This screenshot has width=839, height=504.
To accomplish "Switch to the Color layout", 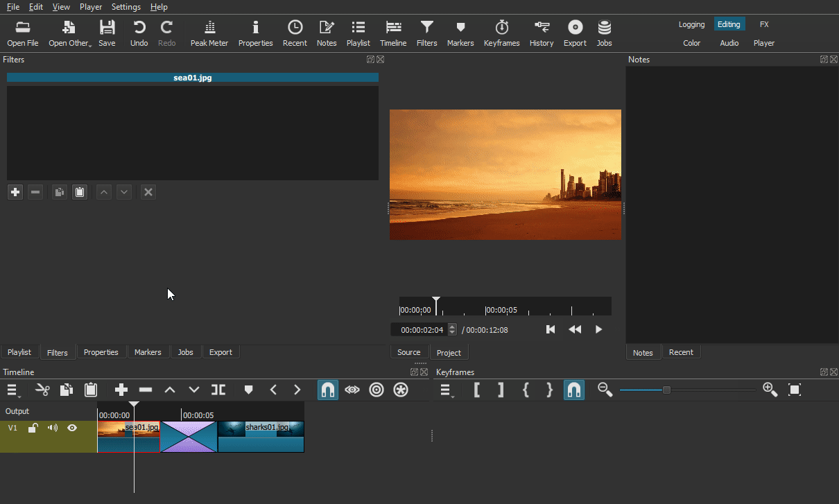I will [x=691, y=42].
